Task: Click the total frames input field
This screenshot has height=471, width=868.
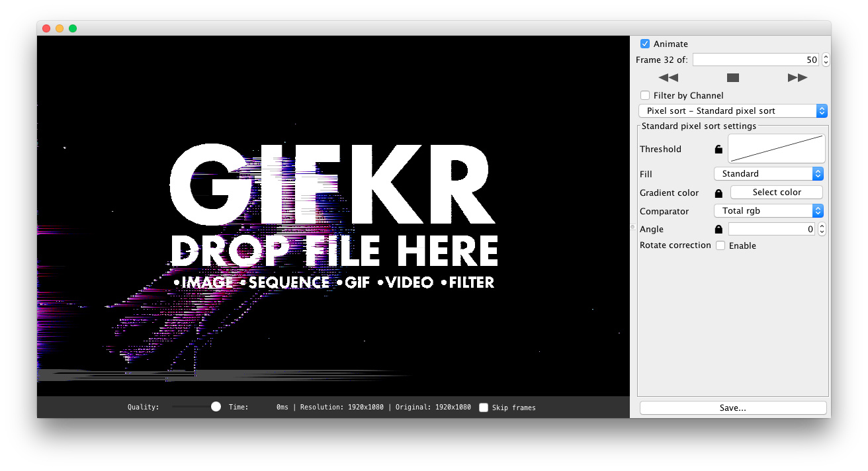Action: [x=756, y=60]
